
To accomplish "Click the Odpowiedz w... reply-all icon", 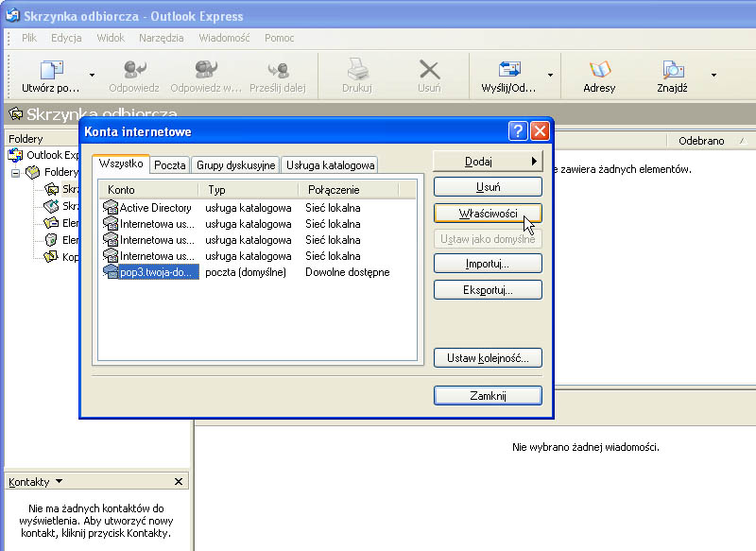I will click(x=206, y=69).
